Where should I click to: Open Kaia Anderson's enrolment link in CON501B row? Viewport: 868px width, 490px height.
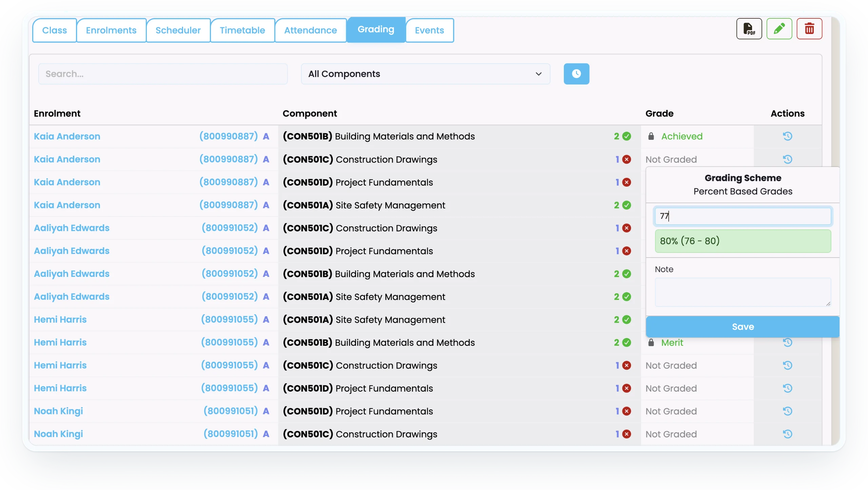67,136
